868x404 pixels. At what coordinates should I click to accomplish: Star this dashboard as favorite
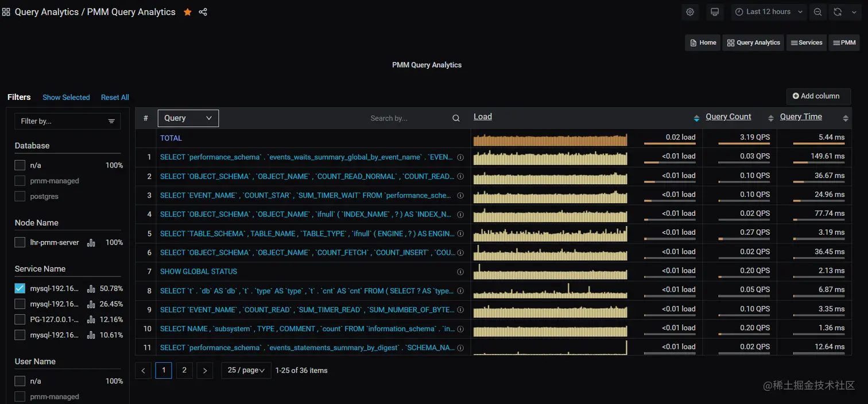point(188,12)
